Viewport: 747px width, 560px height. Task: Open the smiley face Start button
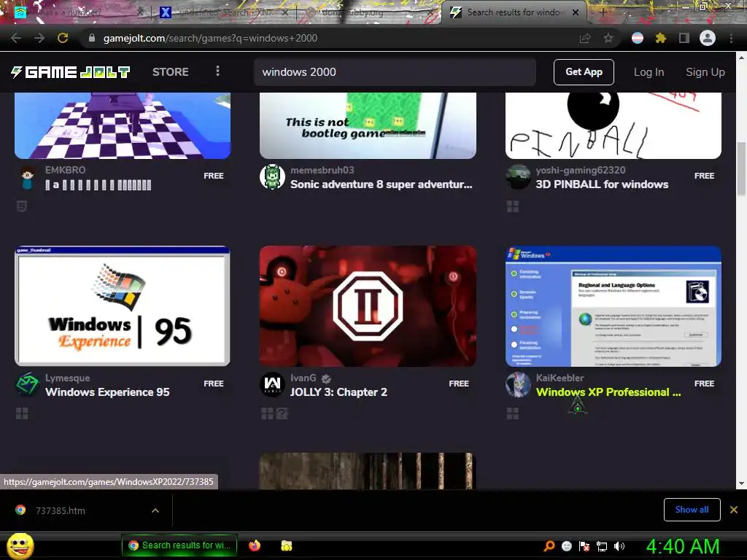[x=20, y=545]
